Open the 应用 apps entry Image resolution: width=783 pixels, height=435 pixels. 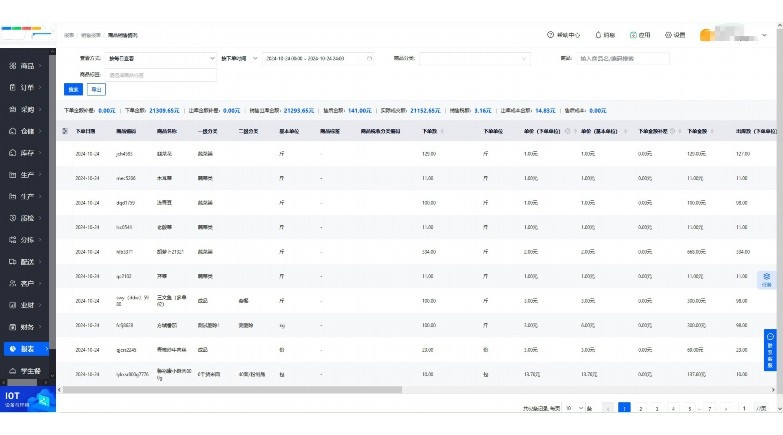pyautogui.click(x=640, y=35)
